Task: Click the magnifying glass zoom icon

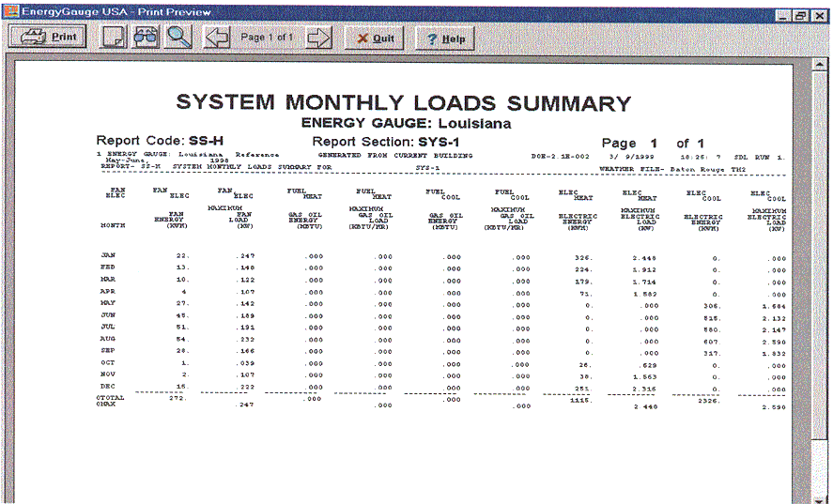Action: [178, 38]
